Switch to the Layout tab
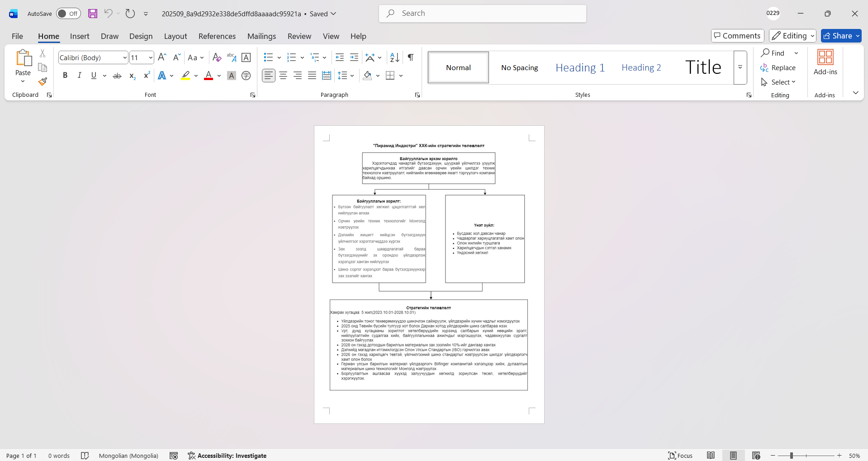The width and height of the screenshot is (868, 461). point(175,36)
